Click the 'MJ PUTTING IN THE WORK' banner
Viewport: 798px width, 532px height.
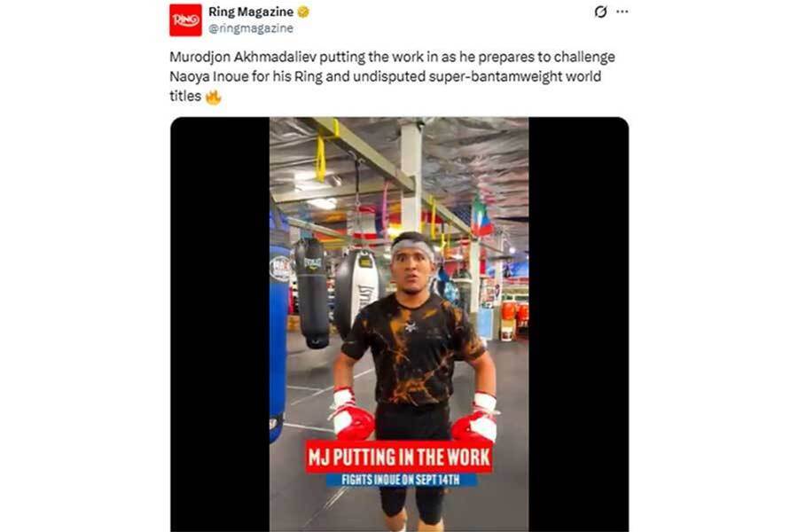[399, 457]
